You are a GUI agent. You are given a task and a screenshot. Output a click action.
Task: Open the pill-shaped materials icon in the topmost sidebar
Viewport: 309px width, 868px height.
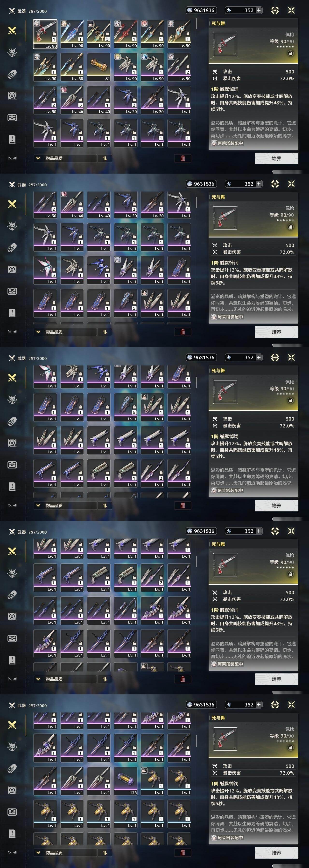[x=12, y=74]
